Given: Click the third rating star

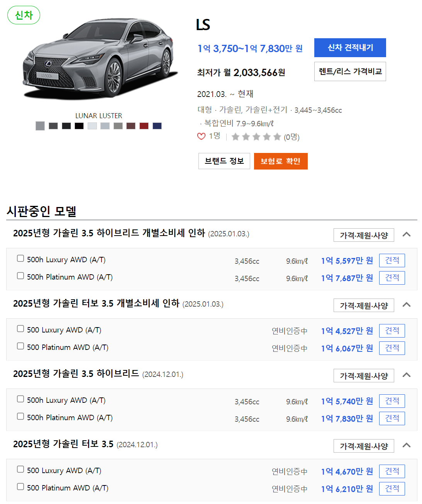Looking at the screenshot, I should pyautogui.click(x=256, y=137).
